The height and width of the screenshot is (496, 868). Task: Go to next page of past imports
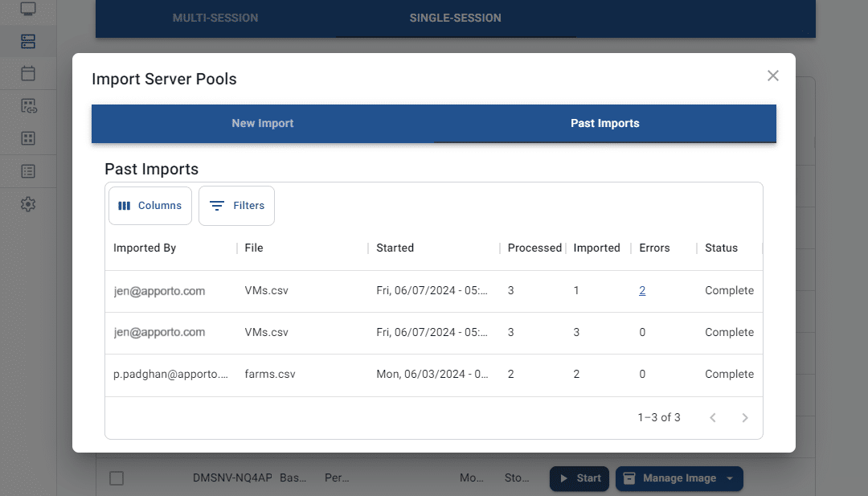[x=744, y=417]
